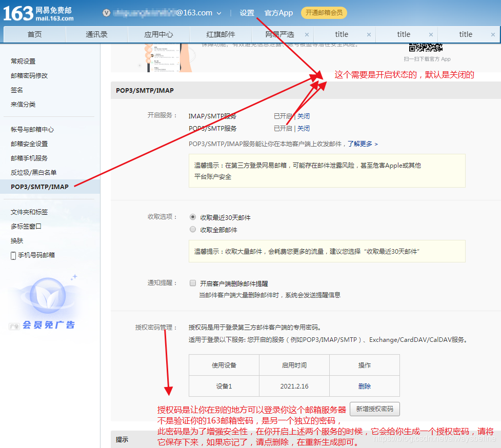Close the third title tab
The width and height of the screenshot is (501, 448).
[493, 34]
